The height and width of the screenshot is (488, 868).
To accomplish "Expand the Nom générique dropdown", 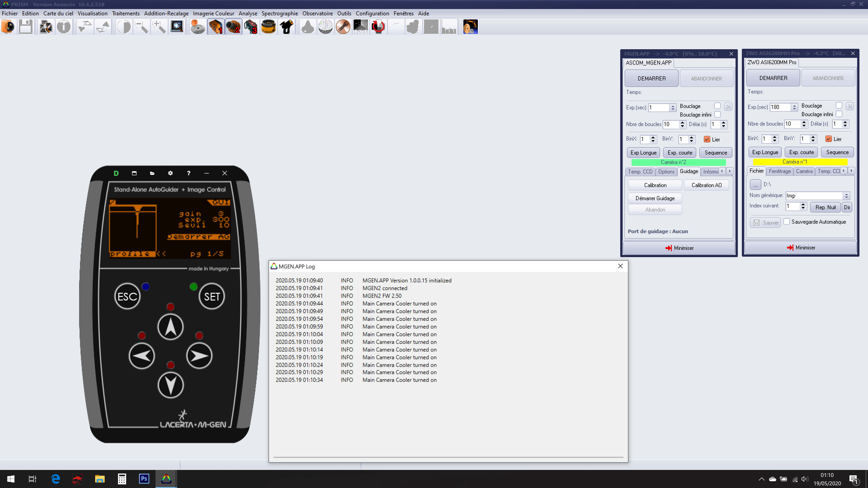I will [846, 196].
